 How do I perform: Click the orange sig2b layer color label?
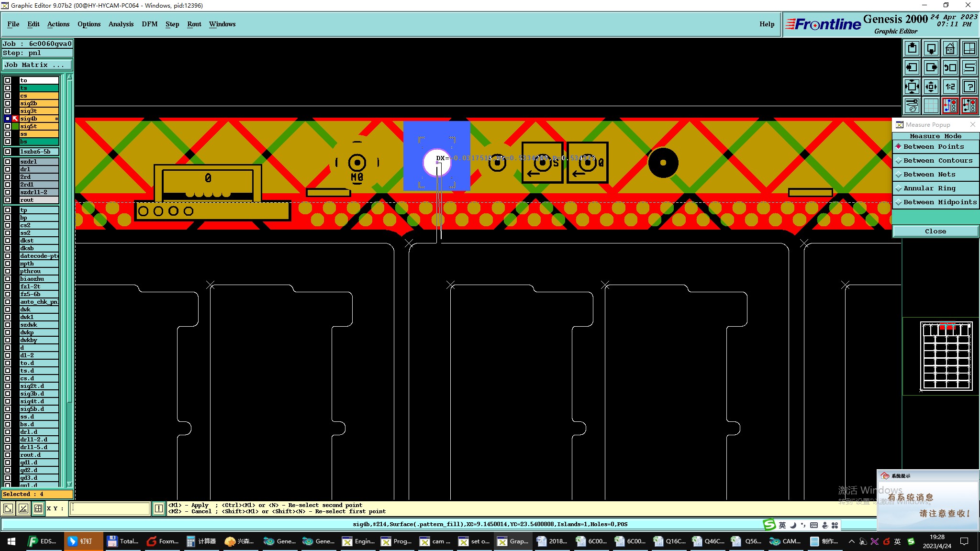39,103
